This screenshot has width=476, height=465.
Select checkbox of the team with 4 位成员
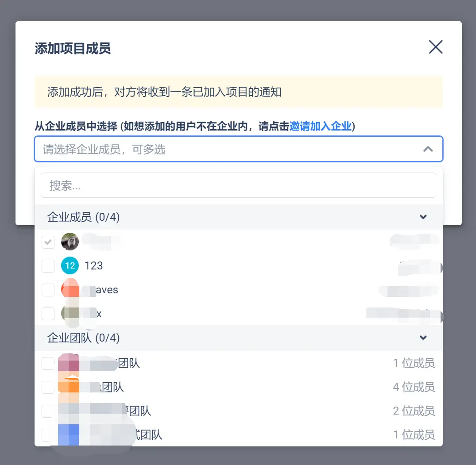pos(48,387)
